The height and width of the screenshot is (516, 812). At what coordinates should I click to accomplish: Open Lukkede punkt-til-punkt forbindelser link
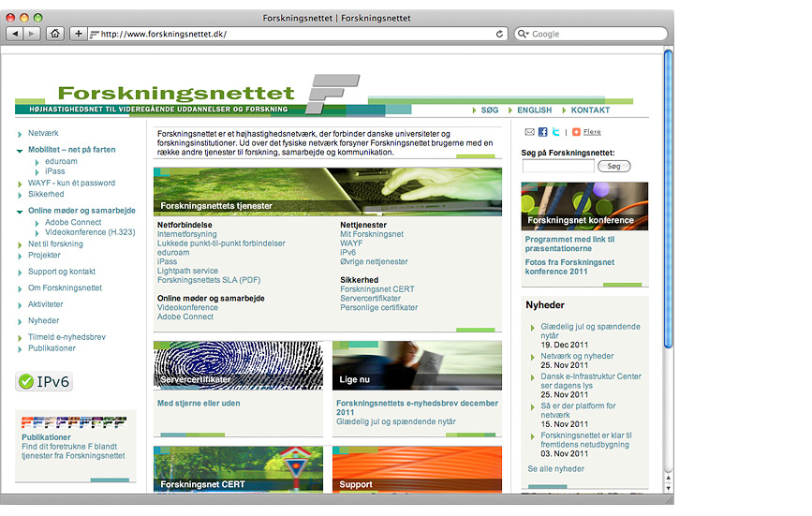click(221, 243)
